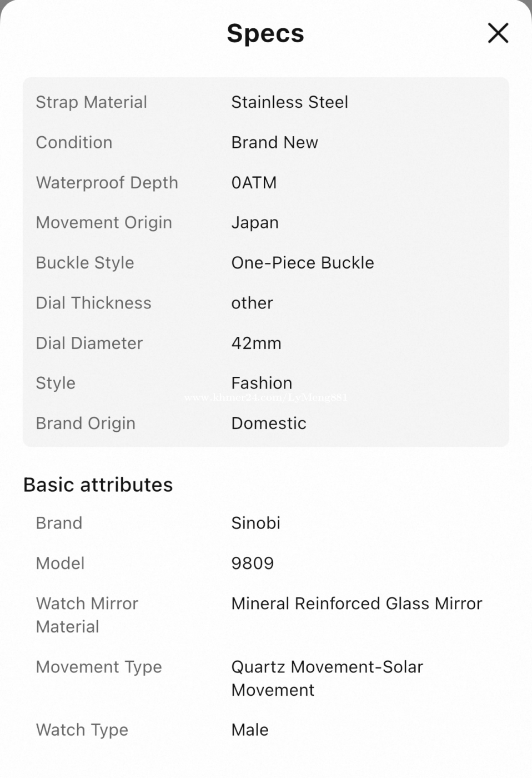The height and width of the screenshot is (778, 532).
Task: Click the Male watch type value
Action: coord(250,730)
